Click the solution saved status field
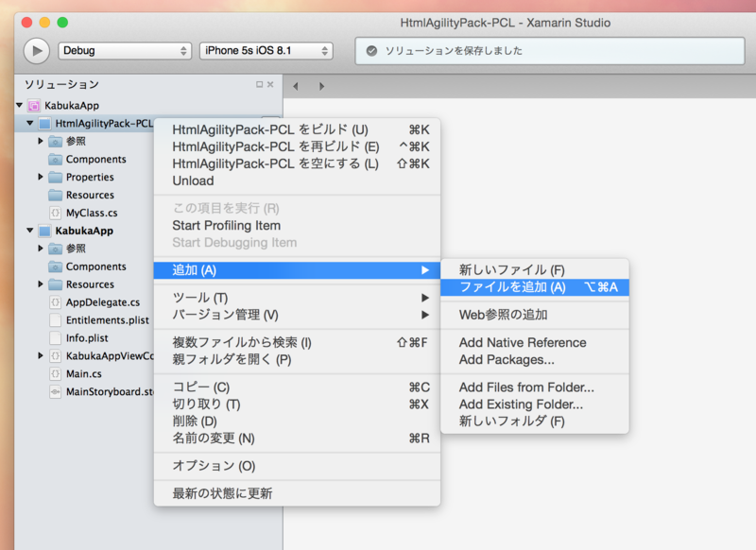756x550 pixels. [x=550, y=51]
